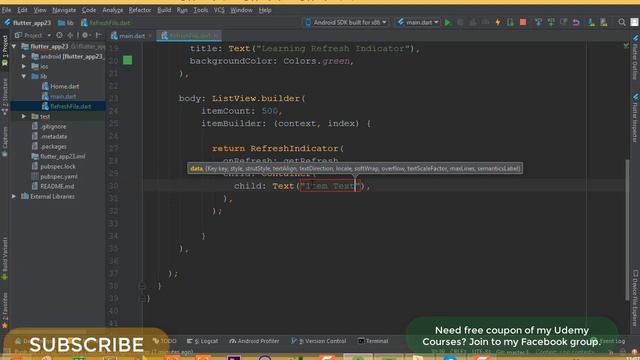640x360 pixels.
Task: Open the Flutter Inspector right side panel
Action: click(x=635, y=118)
